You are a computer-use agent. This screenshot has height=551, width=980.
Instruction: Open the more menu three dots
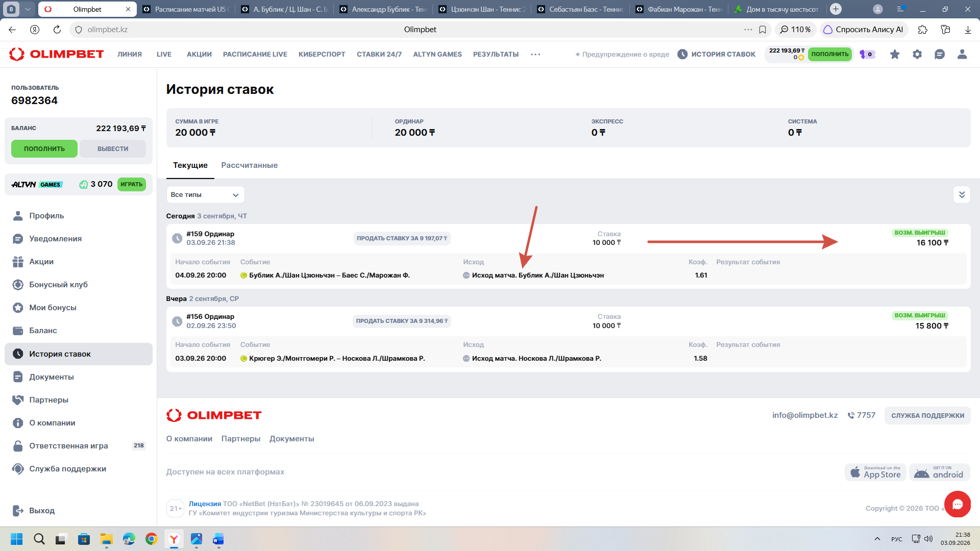pyautogui.click(x=535, y=54)
